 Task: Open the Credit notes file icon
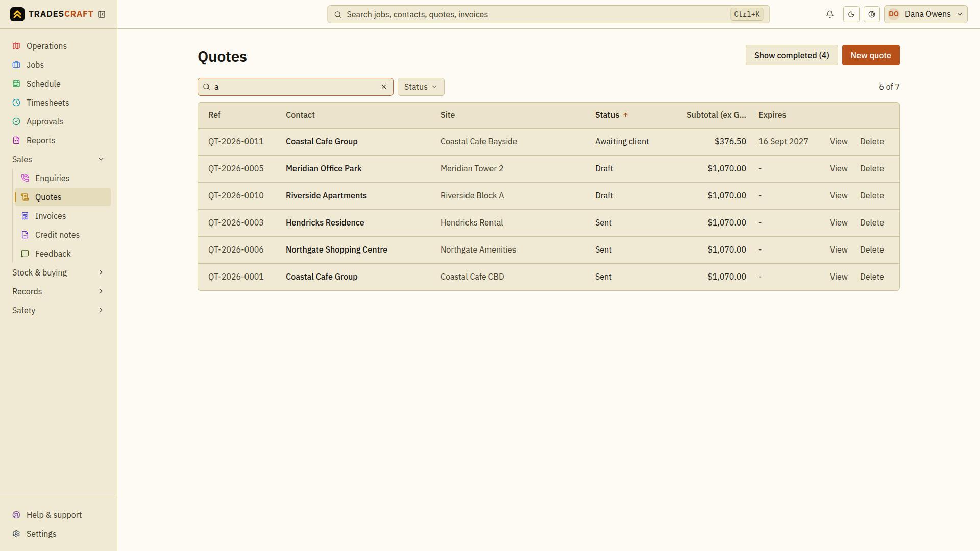pos(25,235)
